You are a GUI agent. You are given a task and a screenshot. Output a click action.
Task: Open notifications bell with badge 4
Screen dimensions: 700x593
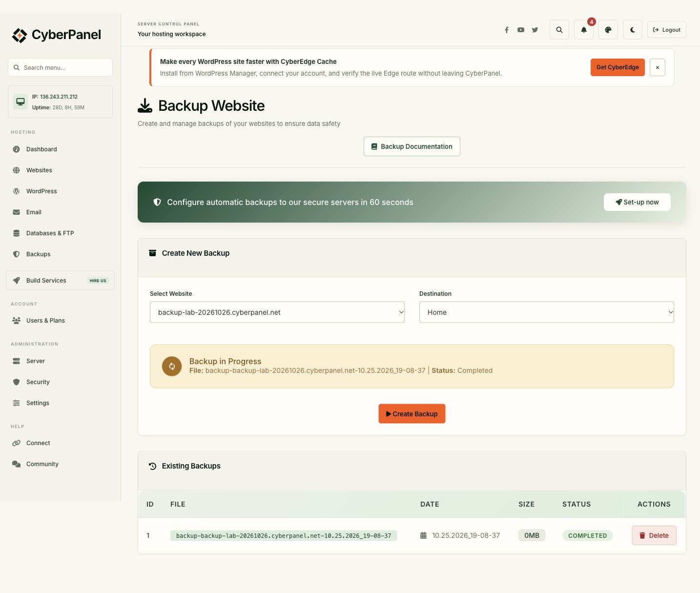(x=584, y=30)
